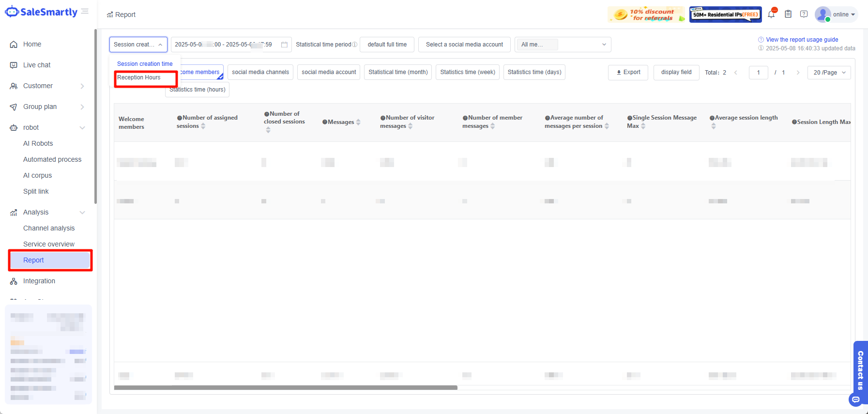Open View the report usage guide link
The image size is (868, 414).
(x=802, y=40)
